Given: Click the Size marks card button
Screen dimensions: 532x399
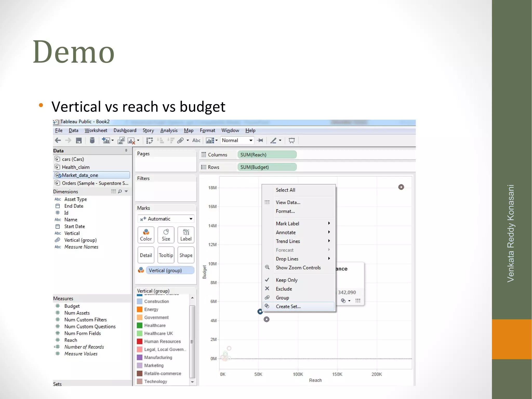Looking at the screenshot, I should (x=166, y=235).
